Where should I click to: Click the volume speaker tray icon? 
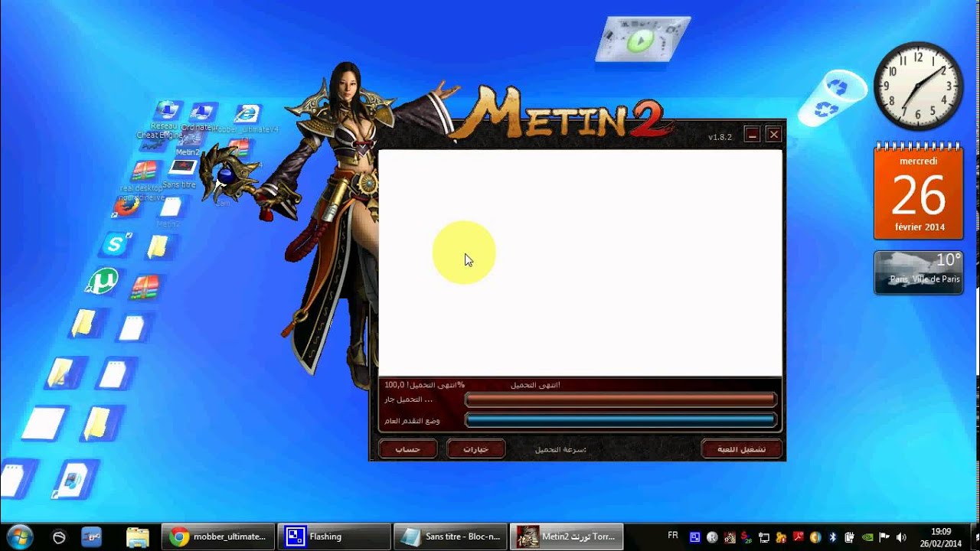click(900, 537)
